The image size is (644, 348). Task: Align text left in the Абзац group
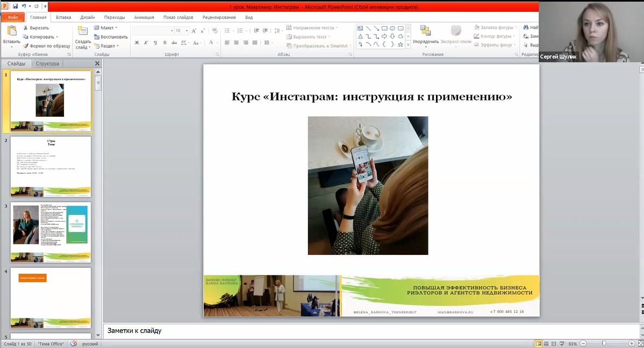(x=227, y=42)
